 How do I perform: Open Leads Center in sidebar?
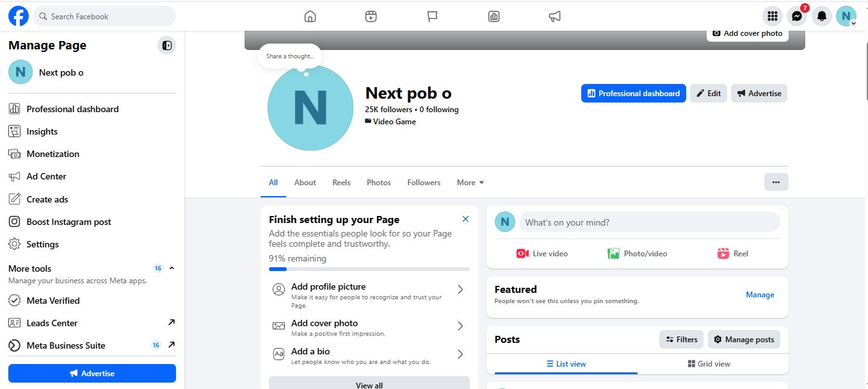[x=92, y=323]
